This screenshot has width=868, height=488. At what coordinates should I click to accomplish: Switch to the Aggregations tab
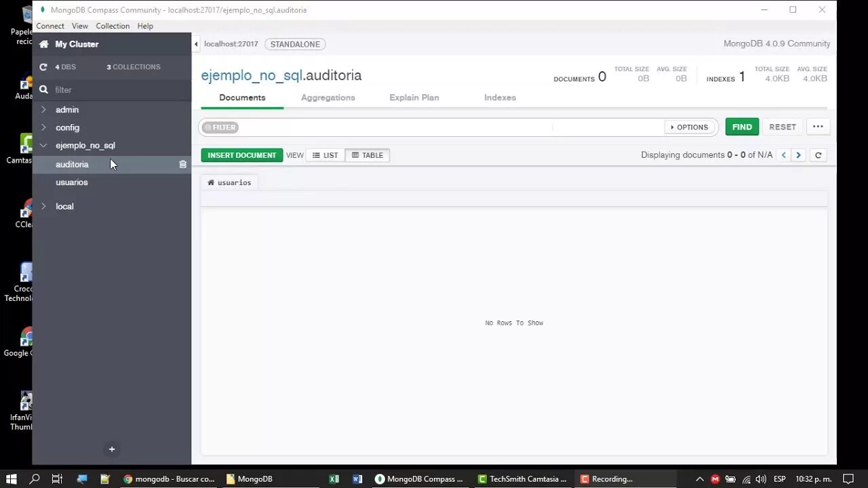click(x=328, y=98)
